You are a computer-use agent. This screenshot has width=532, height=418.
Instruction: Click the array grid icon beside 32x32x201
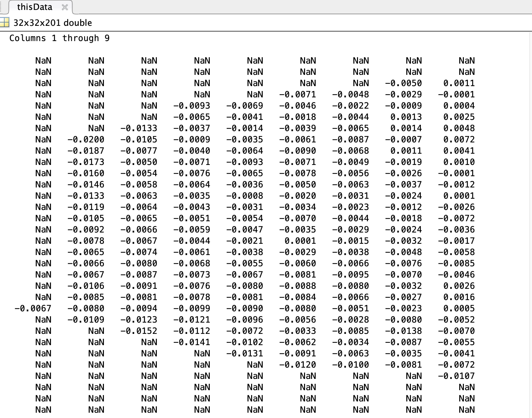point(5,23)
